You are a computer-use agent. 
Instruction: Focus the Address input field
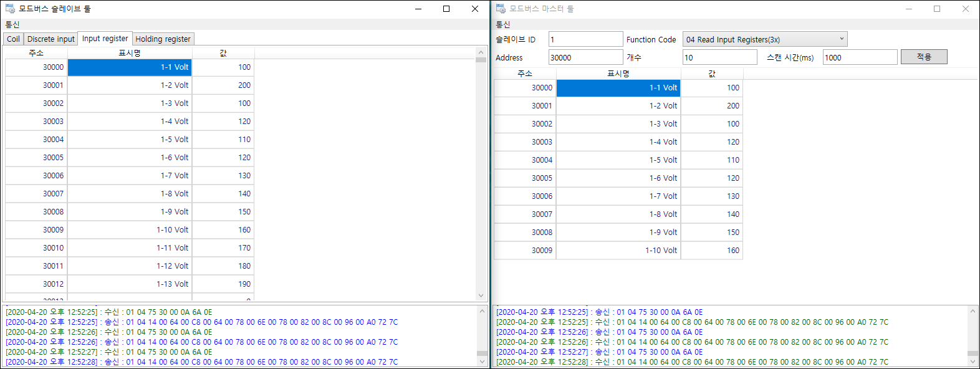585,57
